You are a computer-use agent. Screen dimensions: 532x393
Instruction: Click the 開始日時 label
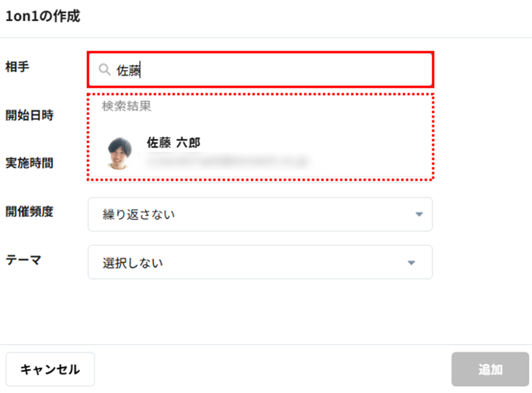[29, 115]
